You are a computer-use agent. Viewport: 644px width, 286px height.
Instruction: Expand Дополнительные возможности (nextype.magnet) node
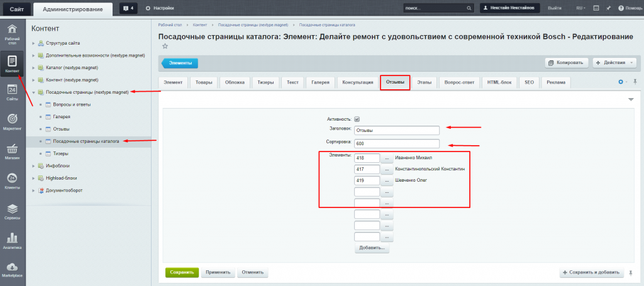point(34,55)
